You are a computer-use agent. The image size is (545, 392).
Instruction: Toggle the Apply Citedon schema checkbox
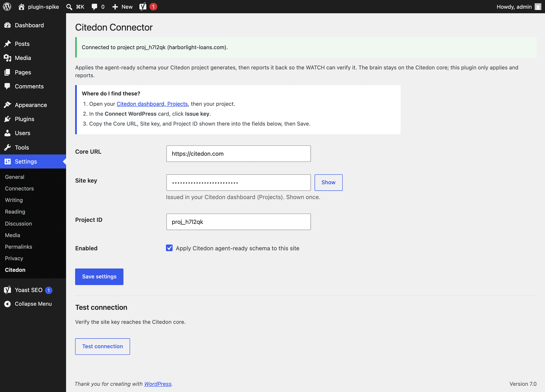[x=169, y=248]
